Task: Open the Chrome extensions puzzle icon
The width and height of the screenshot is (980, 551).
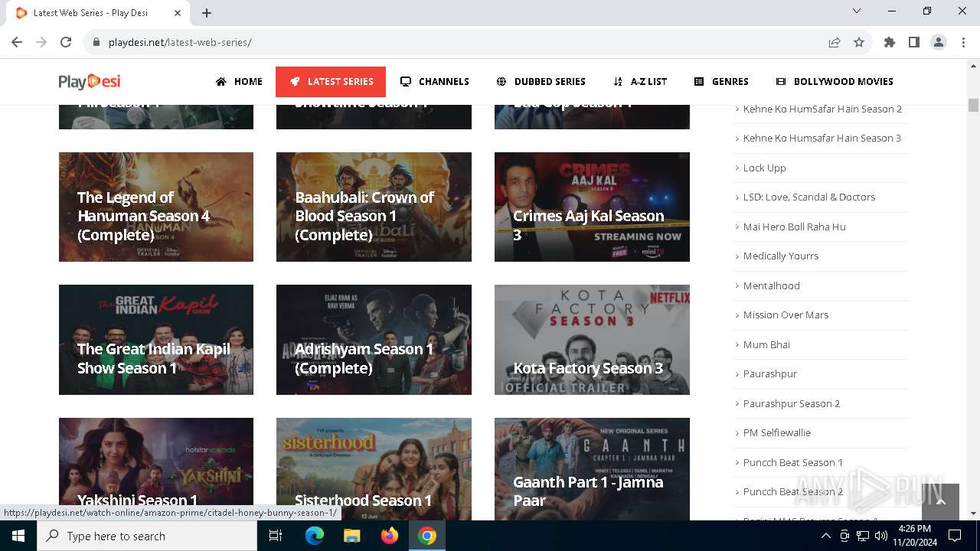Action: [x=890, y=42]
